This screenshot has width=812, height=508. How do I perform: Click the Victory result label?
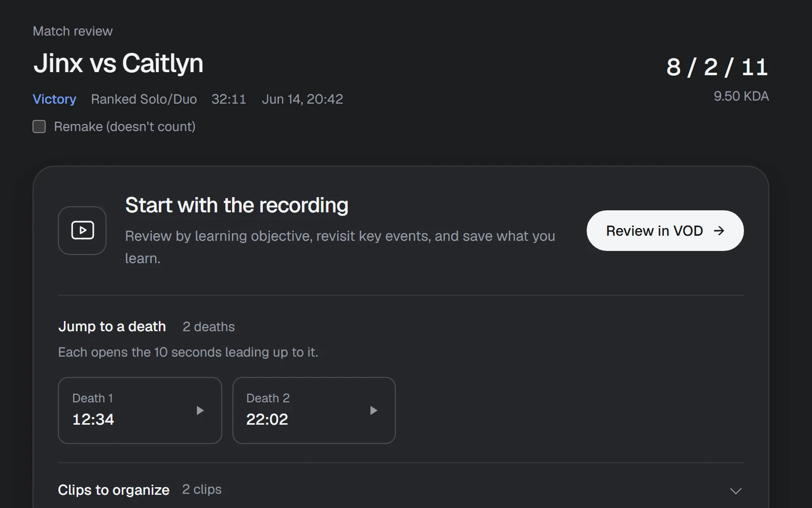click(x=54, y=99)
